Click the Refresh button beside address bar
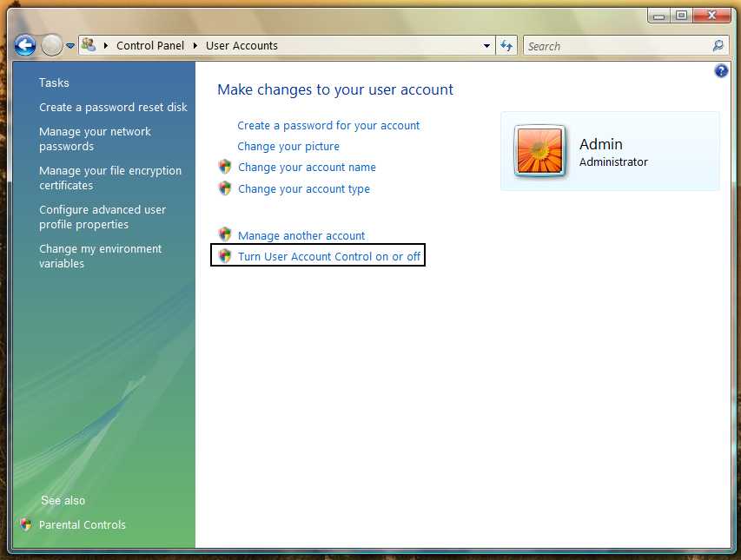The width and height of the screenshot is (741, 560). [506, 46]
